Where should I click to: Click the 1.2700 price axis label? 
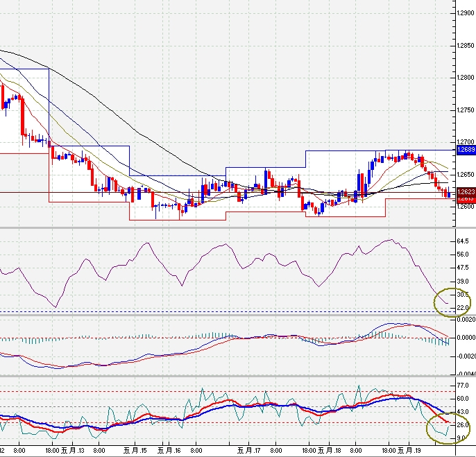[466, 141]
